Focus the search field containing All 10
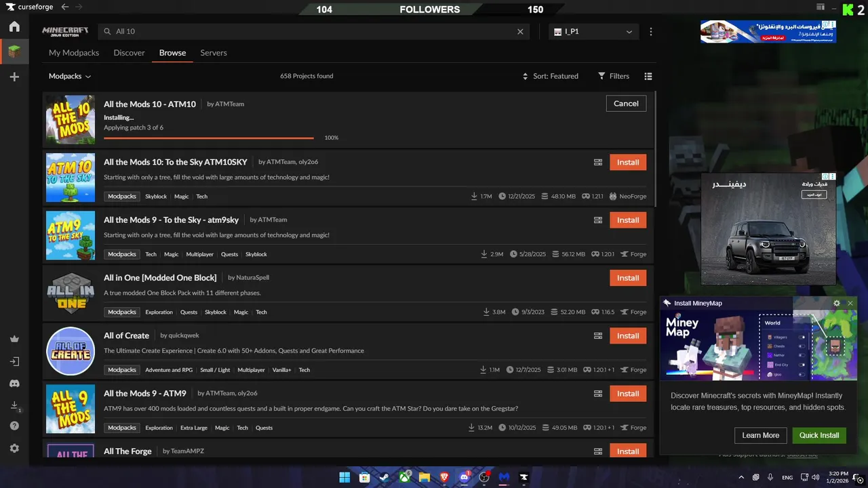 pos(315,32)
